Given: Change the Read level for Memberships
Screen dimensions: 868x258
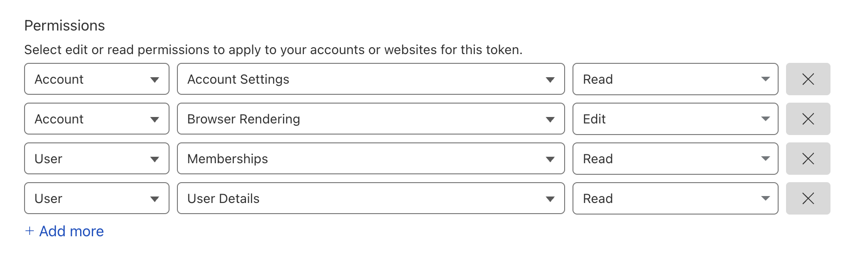Looking at the screenshot, I should click(x=675, y=159).
